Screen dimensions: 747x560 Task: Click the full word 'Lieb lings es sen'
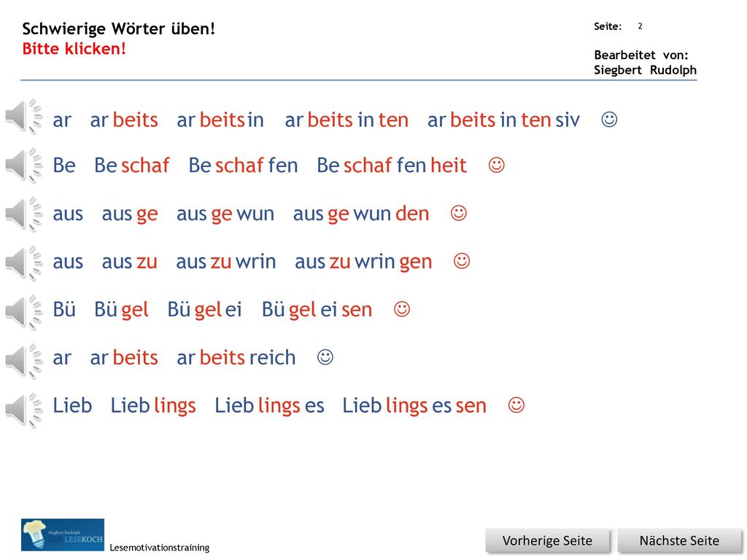[414, 406]
